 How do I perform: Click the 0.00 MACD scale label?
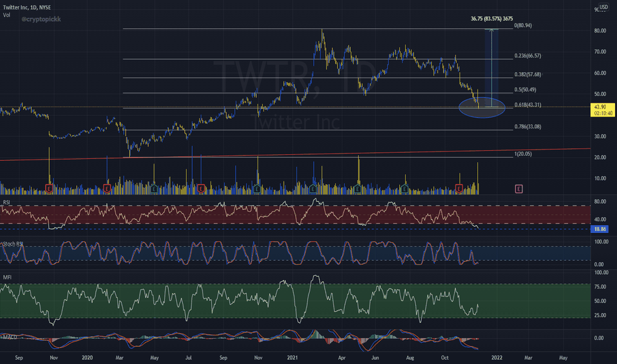[x=599, y=338]
